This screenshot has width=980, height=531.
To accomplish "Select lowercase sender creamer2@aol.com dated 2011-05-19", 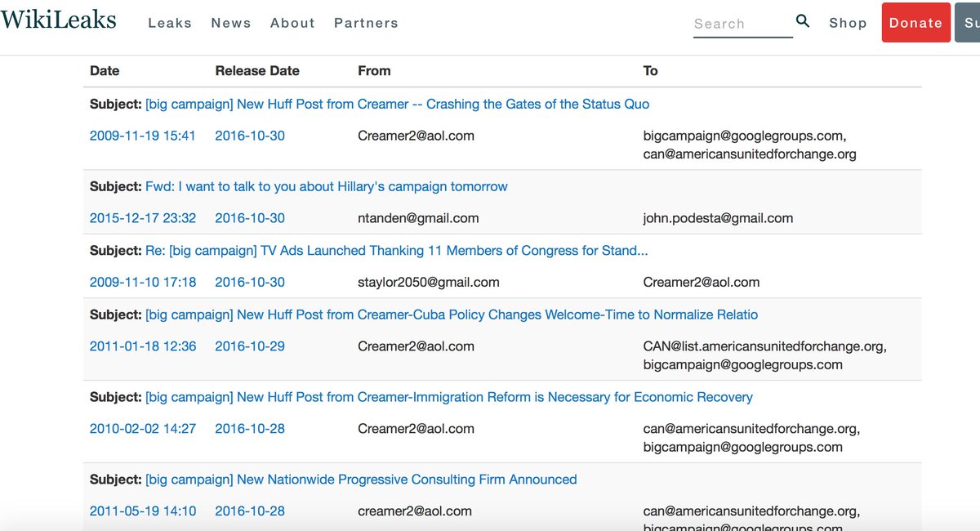I will point(415,511).
